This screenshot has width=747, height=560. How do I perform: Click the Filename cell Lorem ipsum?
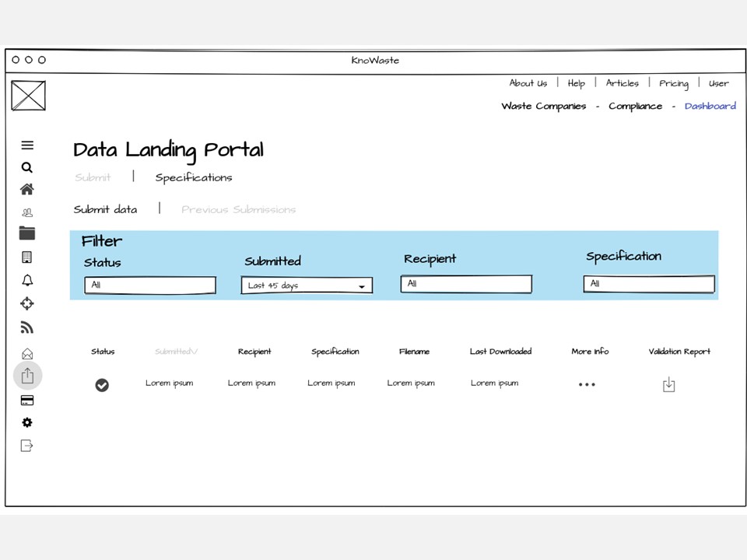(411, 383)
